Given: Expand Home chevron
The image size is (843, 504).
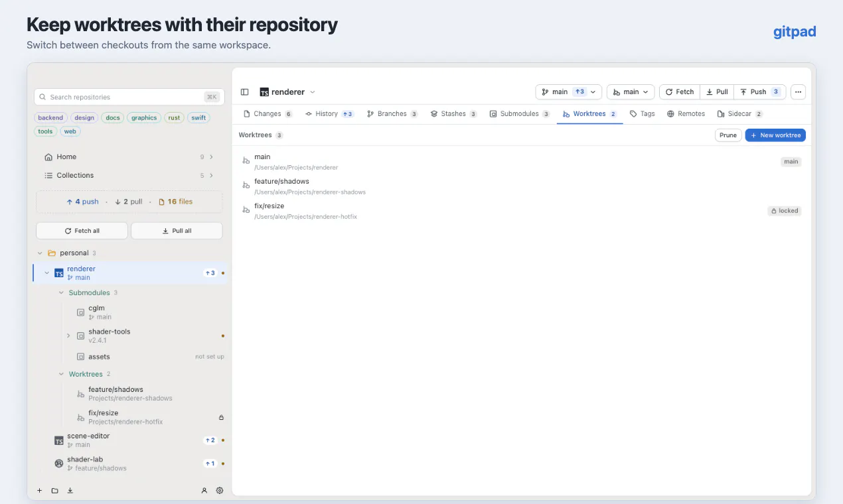Looking at the screenshot, I should 211,157.
